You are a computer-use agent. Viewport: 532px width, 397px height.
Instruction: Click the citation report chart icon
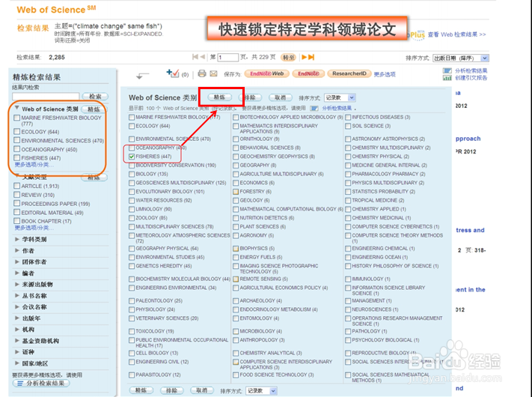[x=447, y=78]
